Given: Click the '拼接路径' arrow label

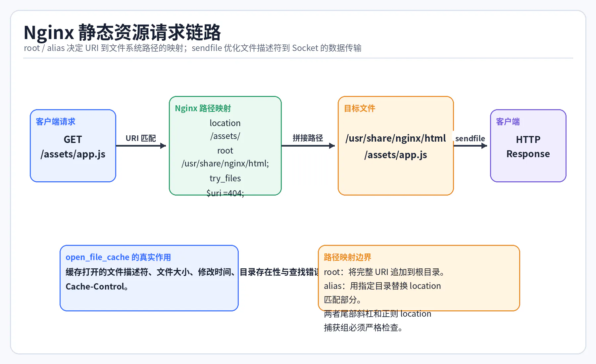Looking at the screenshot, I should pyautogui.click(x=308, y=138).
